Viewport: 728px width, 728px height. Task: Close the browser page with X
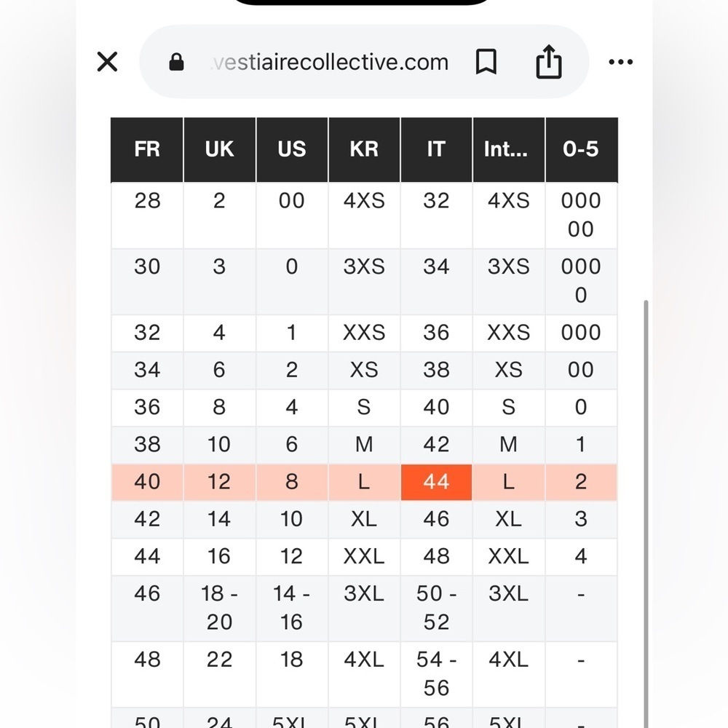(107, 63)
